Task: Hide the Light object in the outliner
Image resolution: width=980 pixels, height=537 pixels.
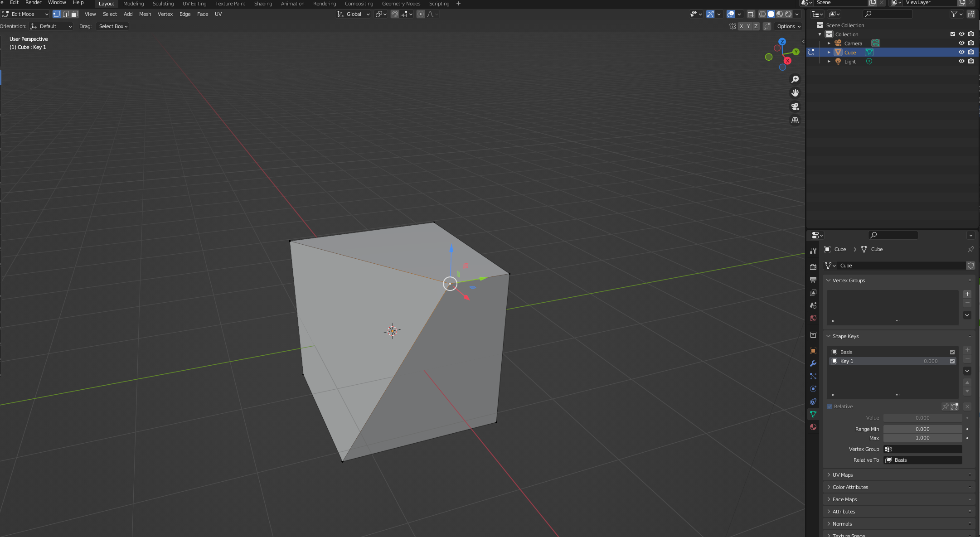Action: 961,61
